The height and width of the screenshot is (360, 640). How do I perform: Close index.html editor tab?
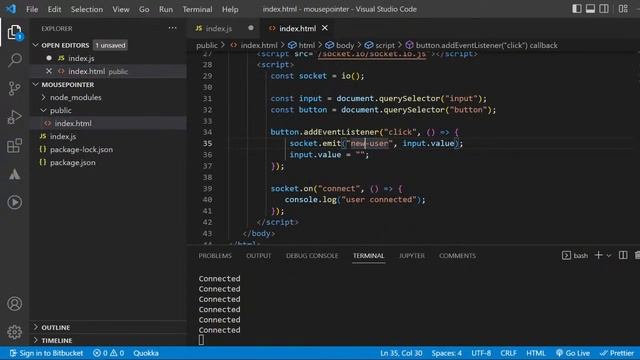[325, 28]
